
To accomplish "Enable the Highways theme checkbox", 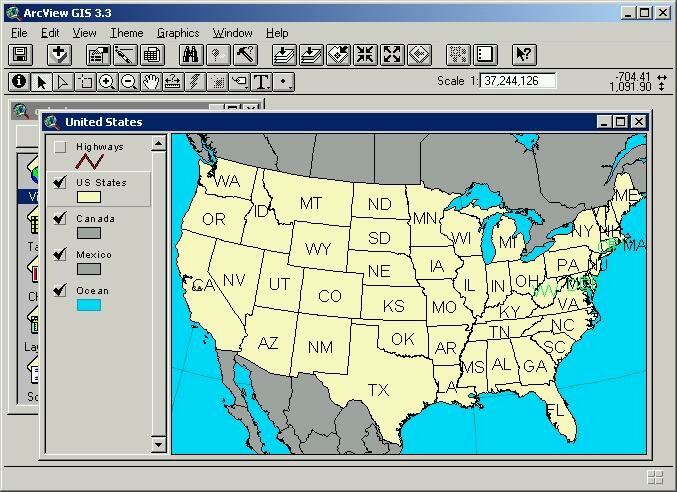I will tap(60, 147).
